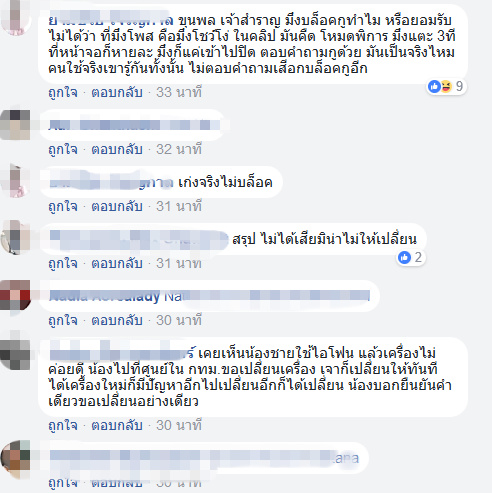Image resolution: width=492 pixels, height=493 pixels.
Task: Click ถูกใจ under the 32 นาที comment
Action: [63, 149]
